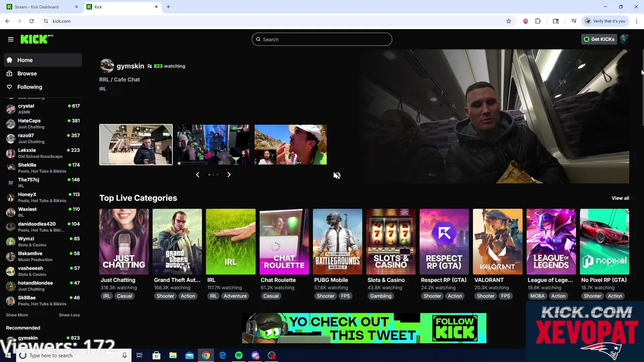Open the Grand Theft Auto category card
Viewport: 644px width, 362px height.
click(177, 242)
